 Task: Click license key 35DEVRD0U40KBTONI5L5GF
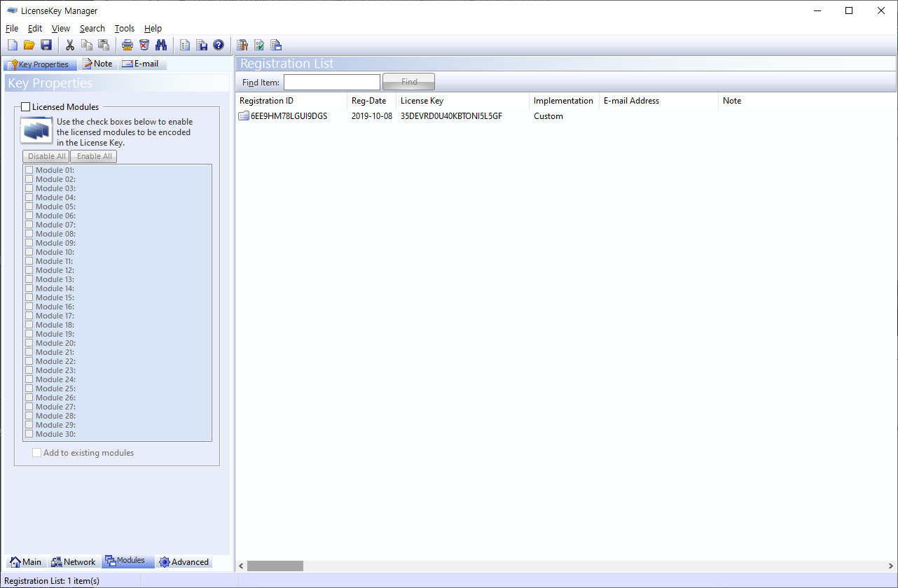pos(451,116)
